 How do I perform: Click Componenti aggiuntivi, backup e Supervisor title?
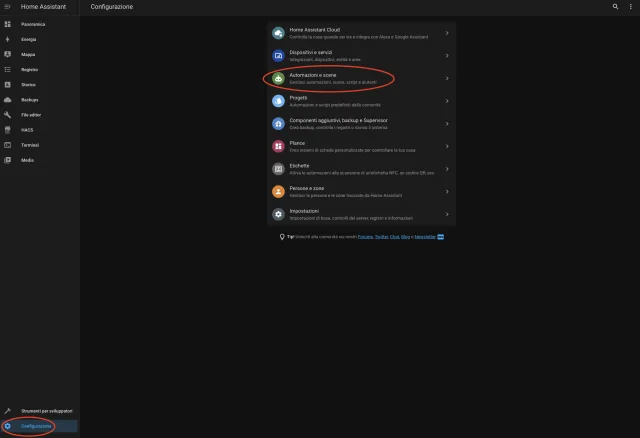point(338,120)
